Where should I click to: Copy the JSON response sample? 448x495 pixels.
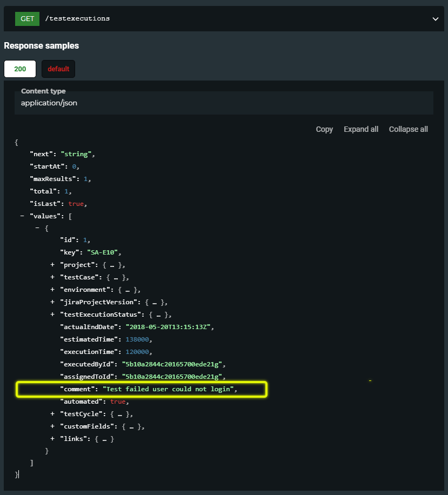pyautogui.click(x=324, y=129)
